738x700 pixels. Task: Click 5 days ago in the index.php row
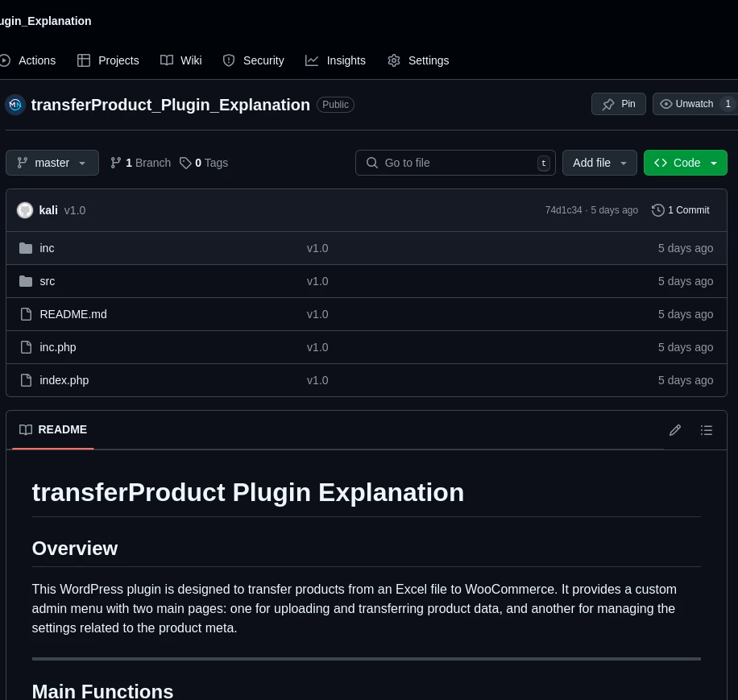coord(686,380)
